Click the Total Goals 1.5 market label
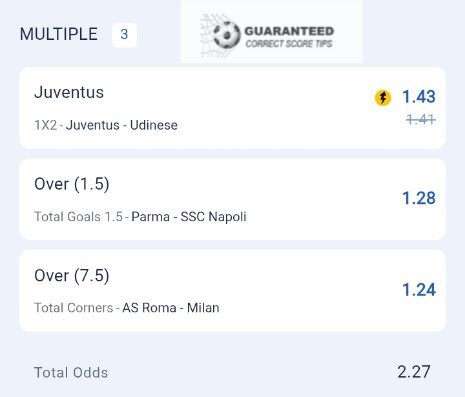465x397 pixels. [78, 217]
